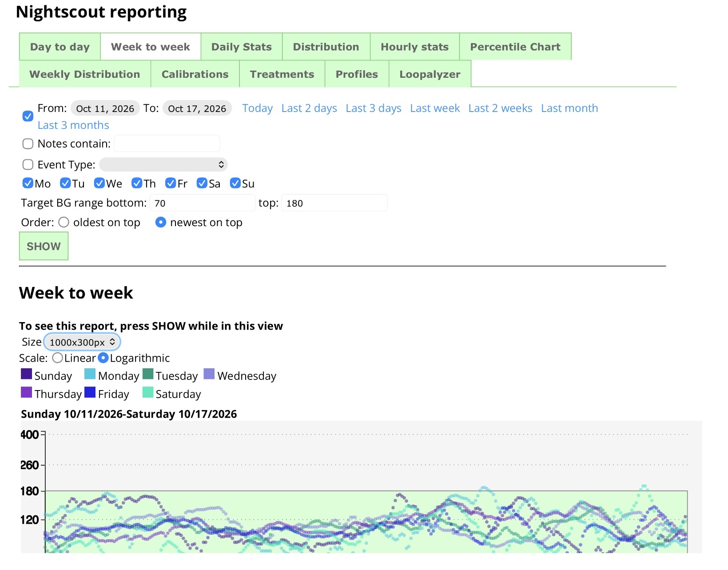This screenshot has width=728, height=570.
Task: Click the Last 2 weeks link
Action: click(x=501, y=108)
